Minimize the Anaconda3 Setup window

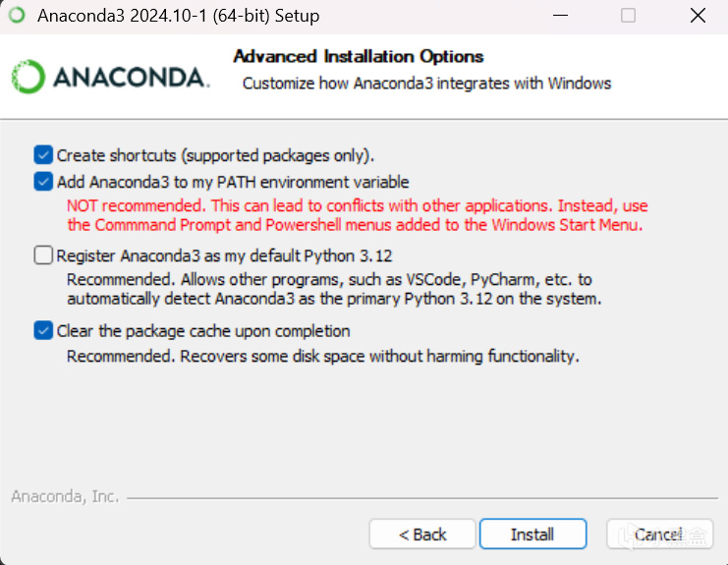coord(560,16)
